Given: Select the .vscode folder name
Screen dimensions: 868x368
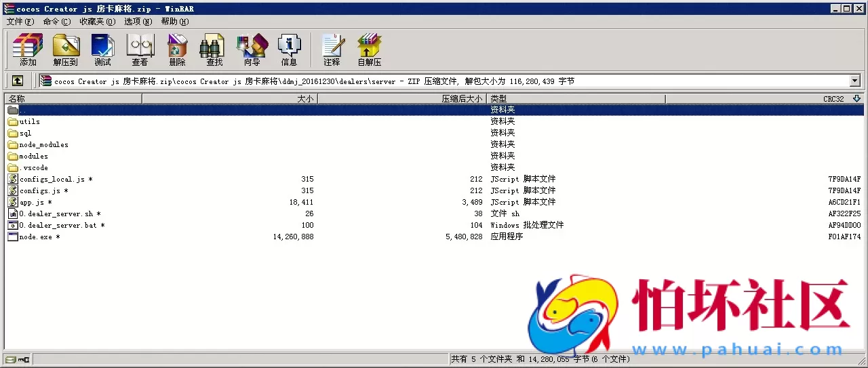Looking at the screenshot, I should coord(34,168).
